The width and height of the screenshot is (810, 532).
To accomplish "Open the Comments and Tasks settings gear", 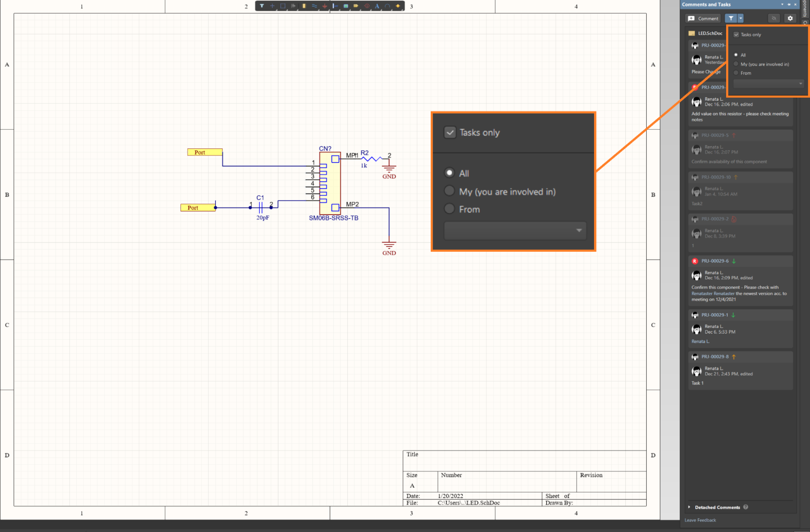I will [x=790, y=18].
